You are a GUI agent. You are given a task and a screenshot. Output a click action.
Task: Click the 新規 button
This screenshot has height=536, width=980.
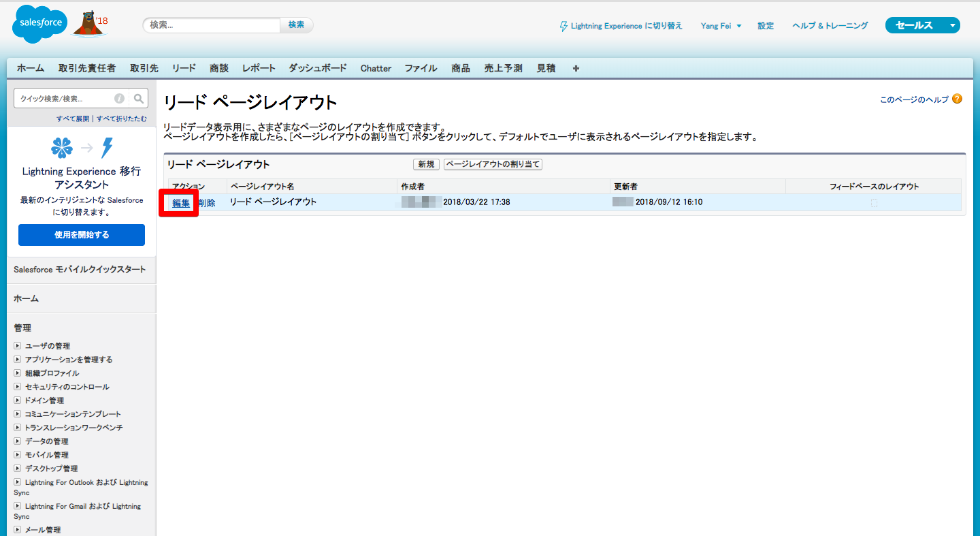(x=426, y=165)
